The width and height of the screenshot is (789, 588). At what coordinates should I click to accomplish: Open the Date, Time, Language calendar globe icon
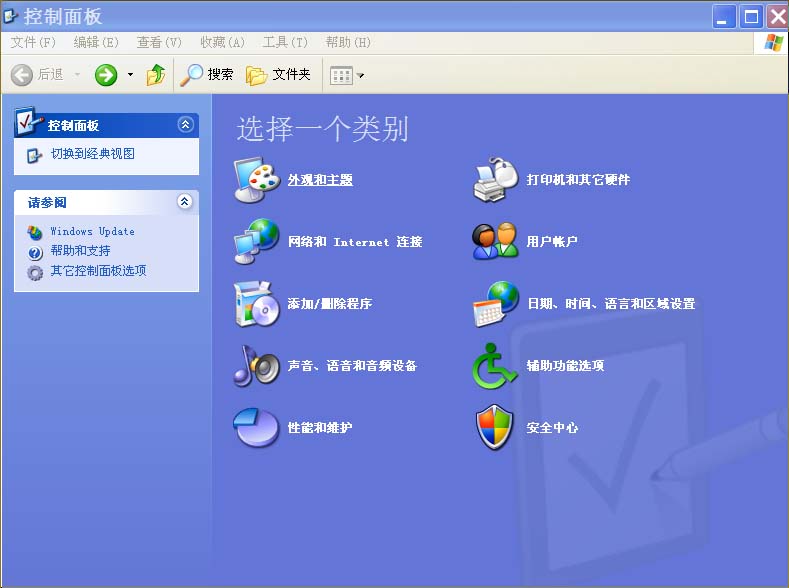click(496, 304)
